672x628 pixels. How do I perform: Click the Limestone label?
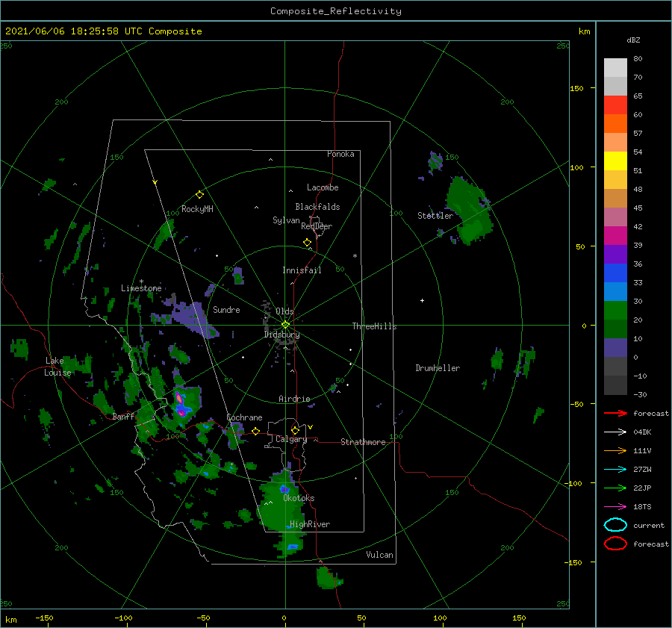[x=141, y=288]
